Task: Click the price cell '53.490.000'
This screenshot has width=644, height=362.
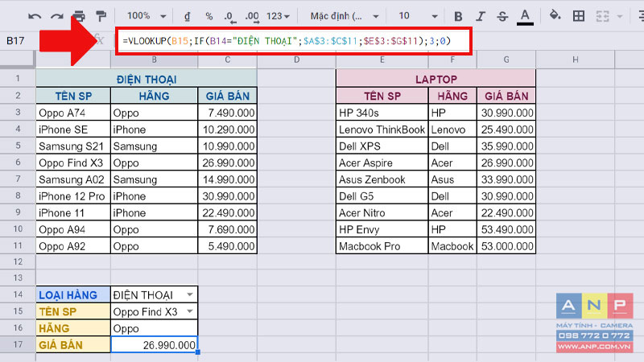Action: [x=506, y=229]
